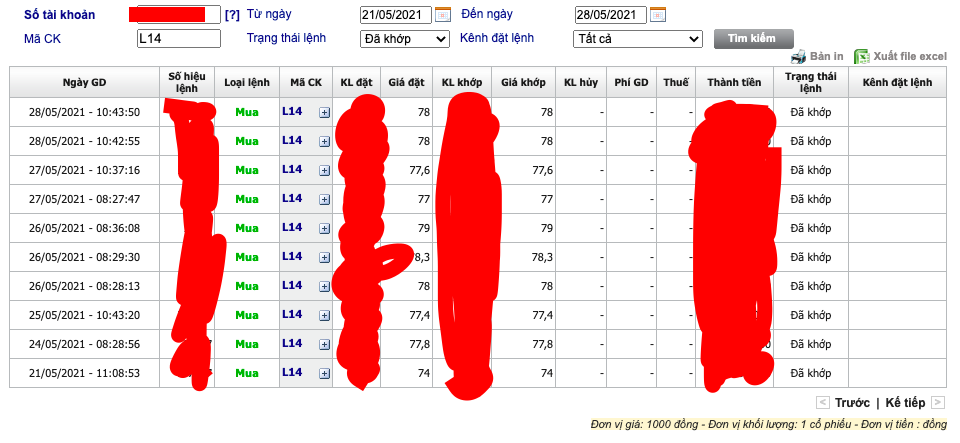This screenshot has height=443, width=960.
Task: Expand L14 row dated 24/05/2021 - 08:28:56
Action: [x=324, y=344]
